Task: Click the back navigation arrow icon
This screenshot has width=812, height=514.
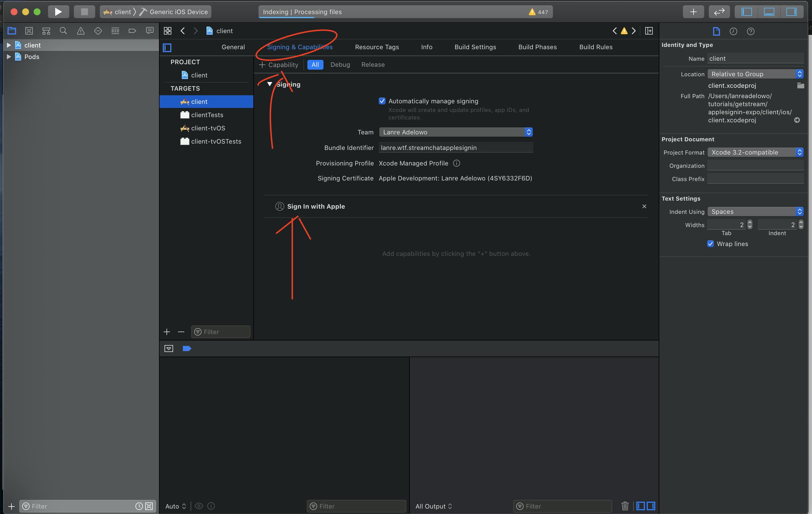Action: pos(182,31)
